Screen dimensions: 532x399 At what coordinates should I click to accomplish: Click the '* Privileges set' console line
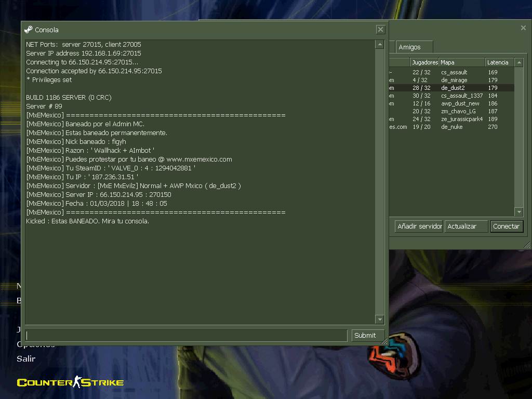[x=49, y=79]
